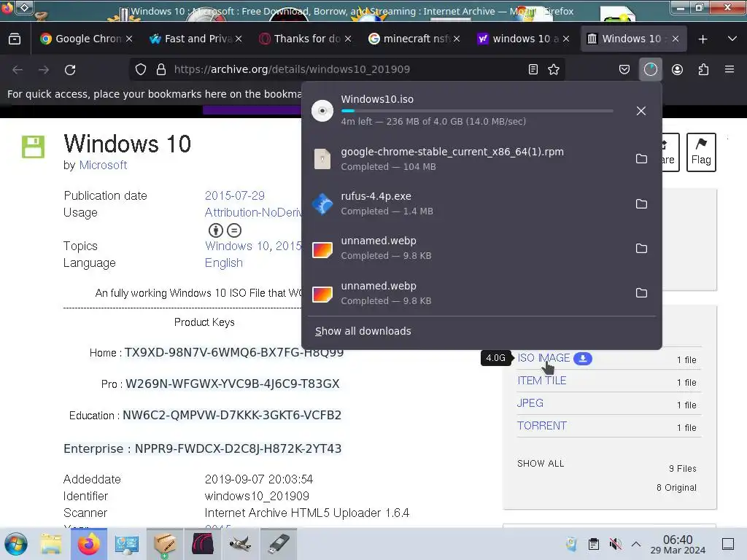Cancel the Windows10.iso download
The width and height of the screenshot is (747, 560).
pos(641,111)
